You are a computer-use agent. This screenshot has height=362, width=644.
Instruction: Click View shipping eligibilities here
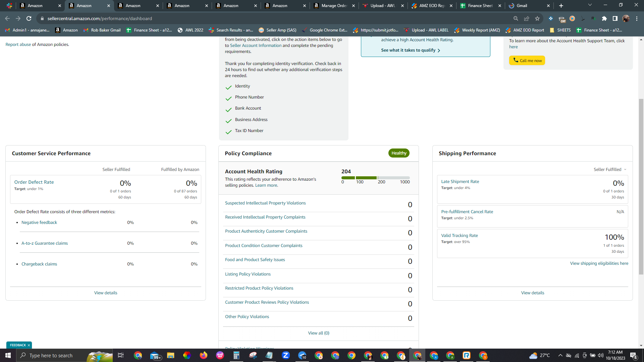coord(599,263)
